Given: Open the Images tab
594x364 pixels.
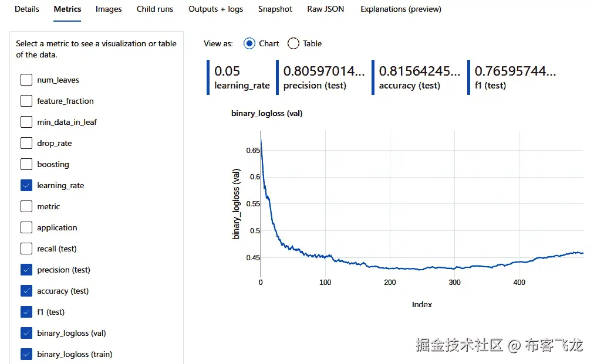Looking at the screenshot, I should coord(108,9).
